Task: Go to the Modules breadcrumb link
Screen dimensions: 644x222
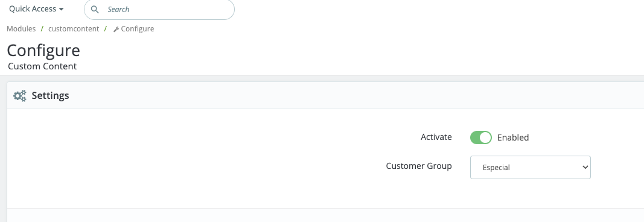Action: [21, 29]
